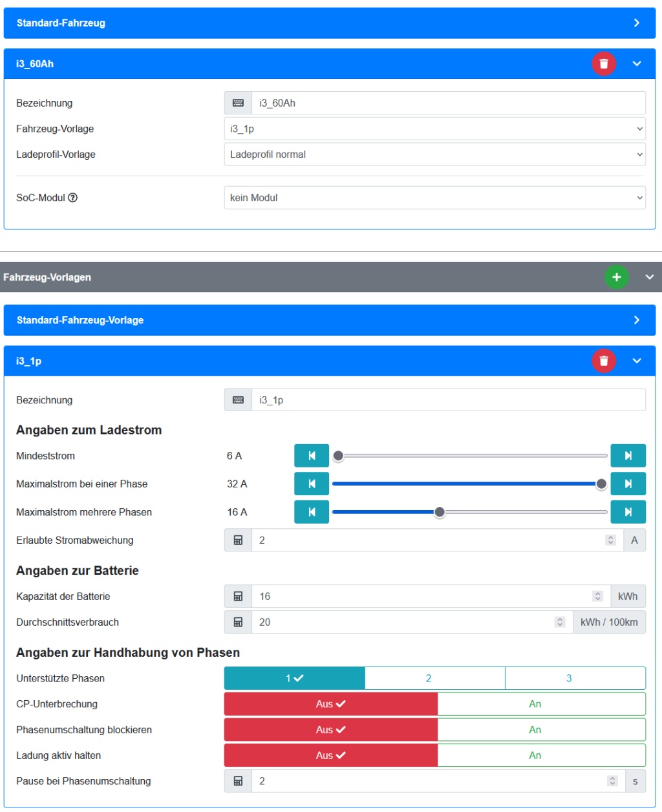This screenshot has height=812, width=662.
Task: Increase Maximalstrom mehrere Phasen step button
Action: (628, 512)
